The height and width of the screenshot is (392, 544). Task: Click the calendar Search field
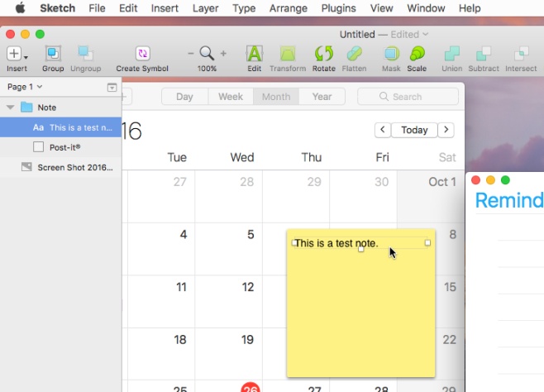pyautogui.click(x=408, y=97)
